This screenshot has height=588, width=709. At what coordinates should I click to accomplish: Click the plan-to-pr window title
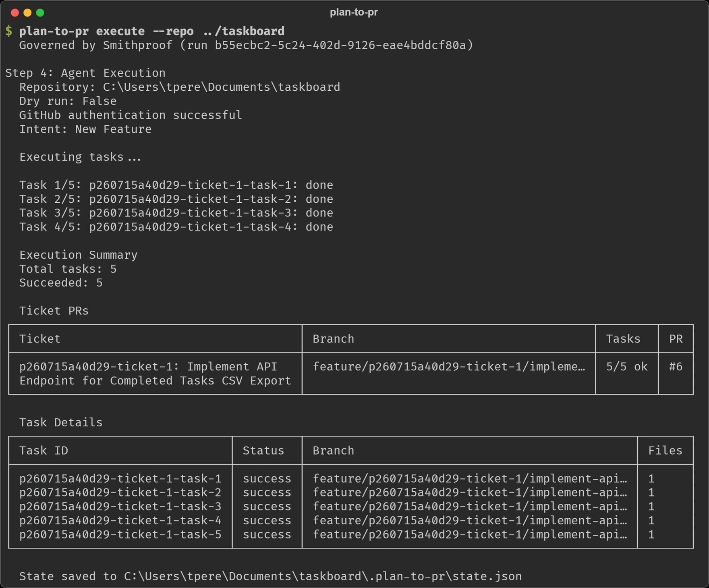click(354, 12)
